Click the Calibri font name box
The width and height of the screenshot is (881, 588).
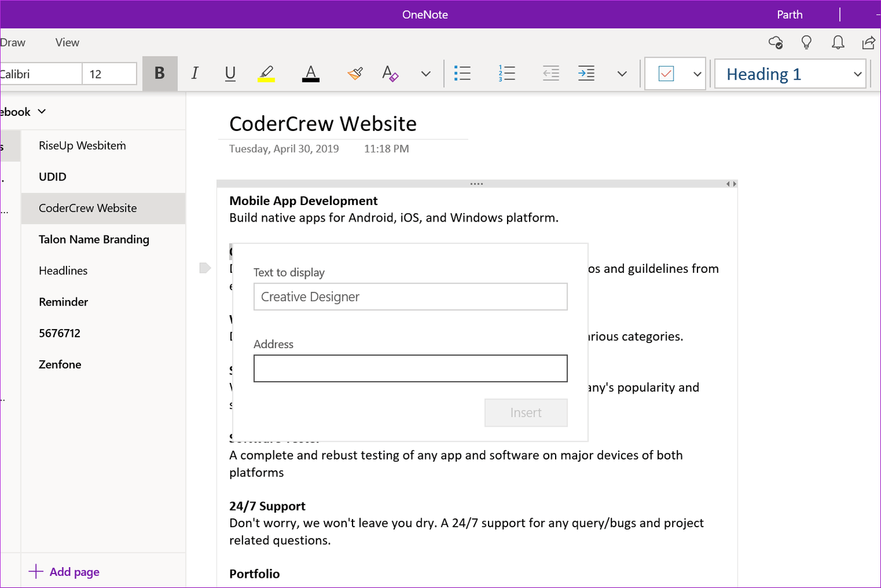(41, 74)
